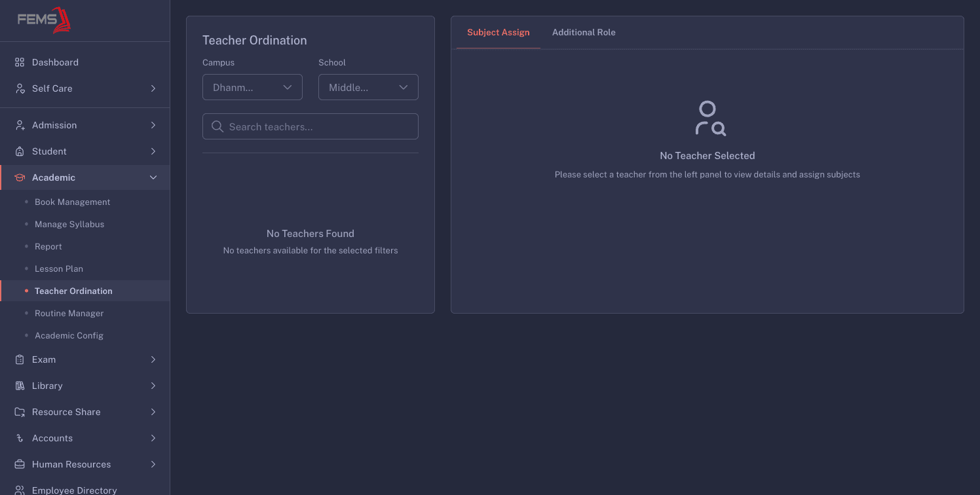Expand the Library menu chevron
The width and height of the screenshot is (980, 495).
[153, 386]
